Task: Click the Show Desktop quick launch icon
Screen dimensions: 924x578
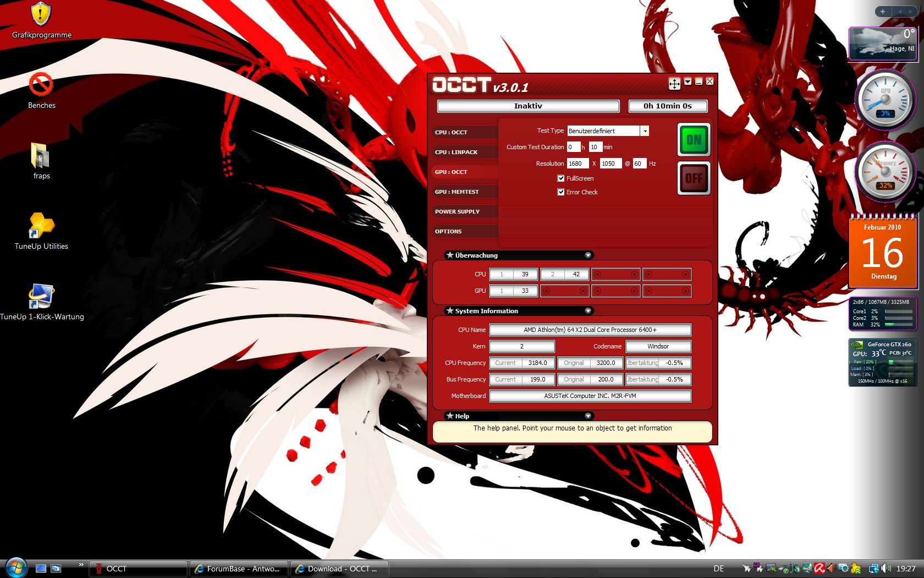Action: click(41, 569)
